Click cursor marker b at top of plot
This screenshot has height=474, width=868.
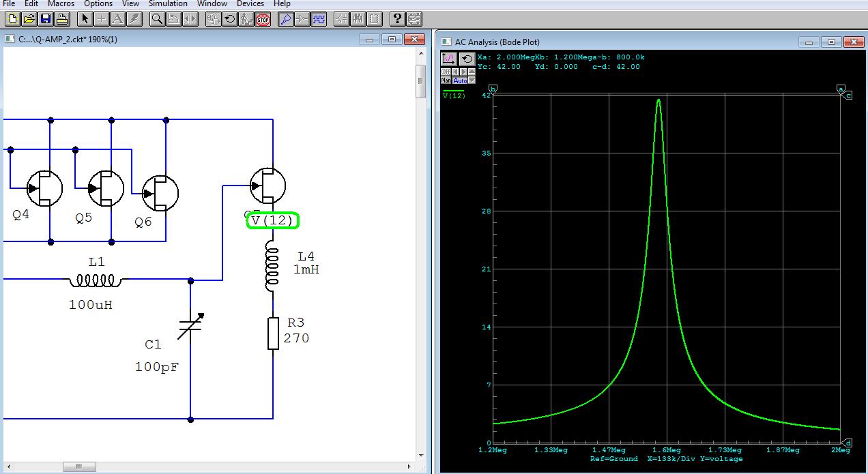[x=493, y=89]
